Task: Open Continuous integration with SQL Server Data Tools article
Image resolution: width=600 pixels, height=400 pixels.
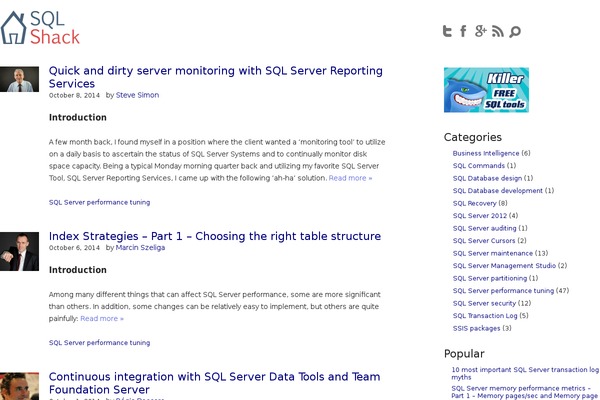Action: pos(214,383)
